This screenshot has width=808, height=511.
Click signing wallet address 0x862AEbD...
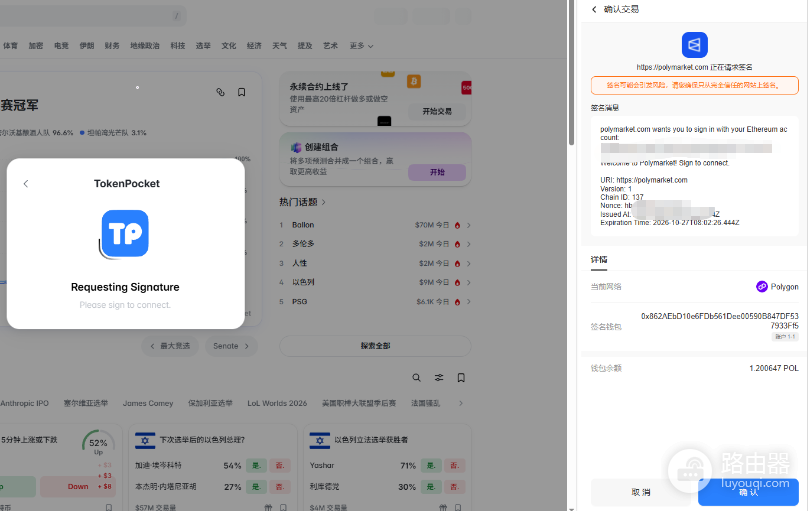tap(719, 321)
